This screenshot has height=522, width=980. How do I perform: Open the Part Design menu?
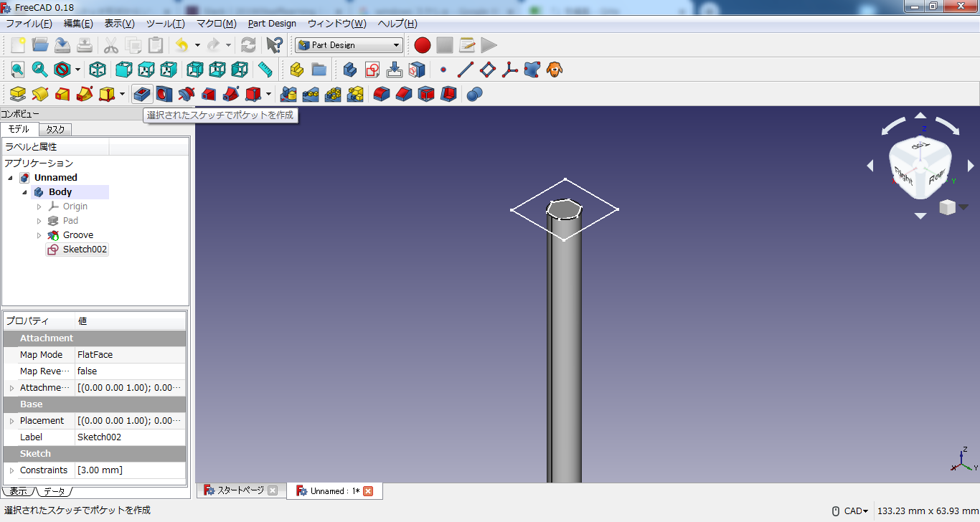point(272,24)
